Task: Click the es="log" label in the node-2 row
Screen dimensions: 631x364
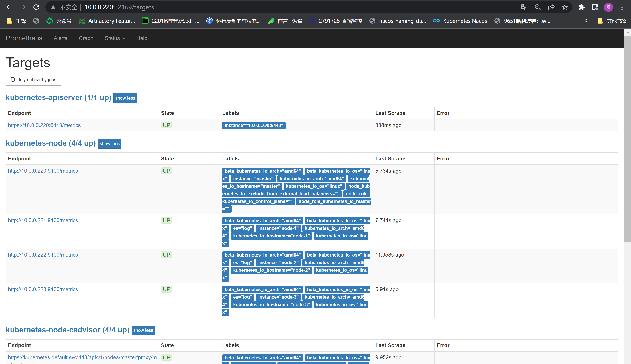Action: point(242,262)
